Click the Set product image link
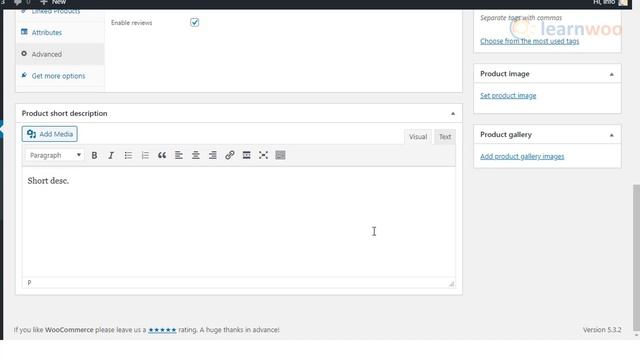This screenshot has height=360, width=640. point(508,96)
